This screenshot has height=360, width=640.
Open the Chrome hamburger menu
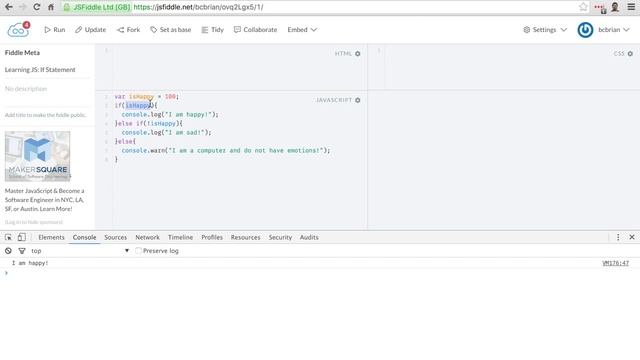(x=631, y=7)
